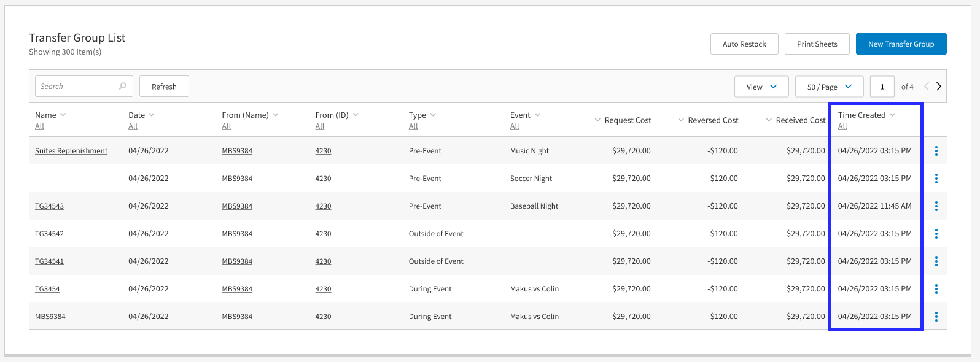Expand the Type column chevron
This screenshot has width=980, height=362.
(433, 115)
